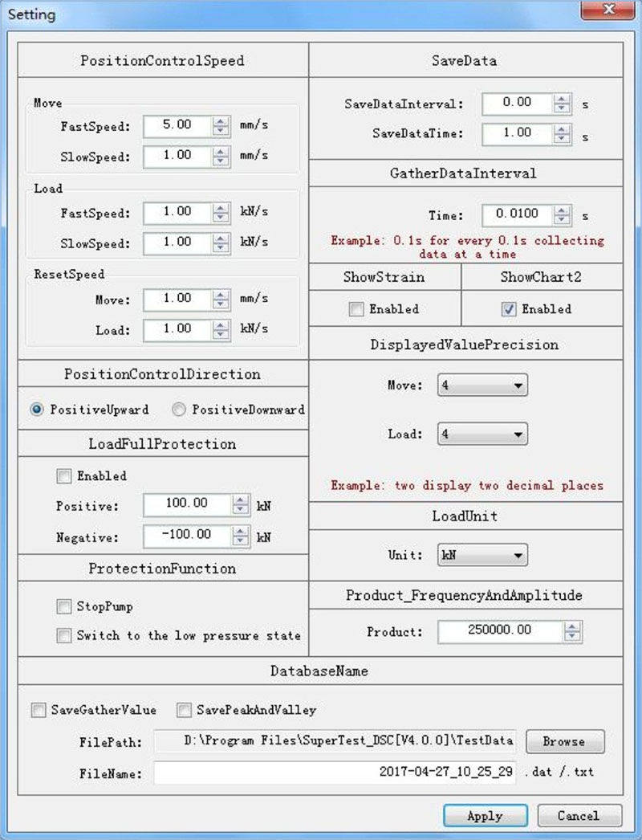The height and width of the screenshot is (840, 642).
Task: Increase Move FastSpeed with up arrow
Action: click(x=220, y=121)
